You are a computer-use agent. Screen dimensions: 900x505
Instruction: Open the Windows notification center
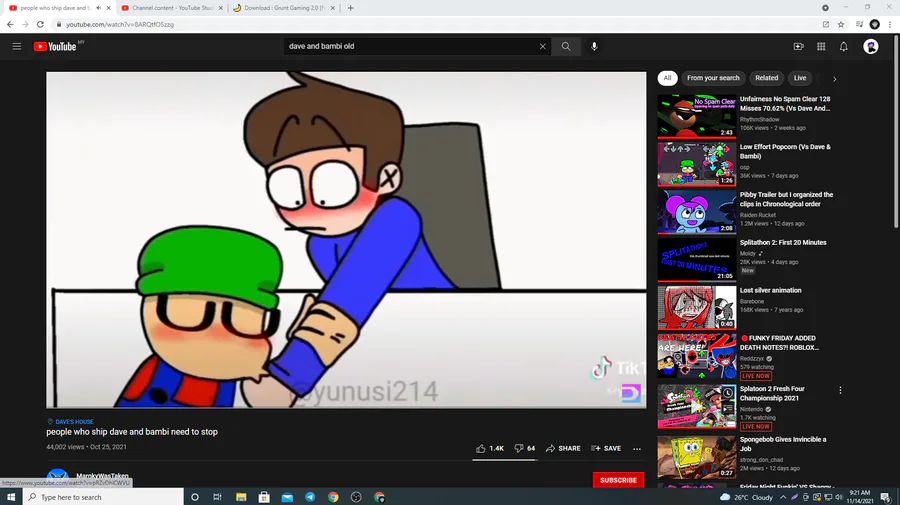click(x=885, y=497)
